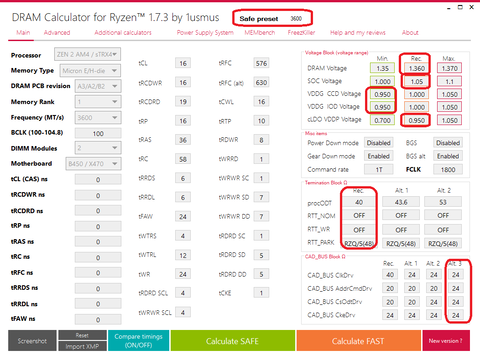The image size is (480, 361).
Task: Click the tRRDL ns input field
Action: coord(98,304)
